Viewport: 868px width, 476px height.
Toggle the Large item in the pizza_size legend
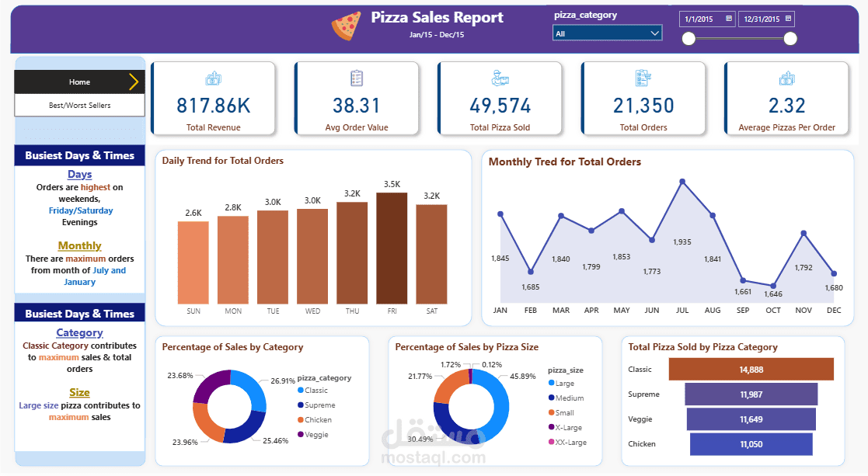(563, 383)
